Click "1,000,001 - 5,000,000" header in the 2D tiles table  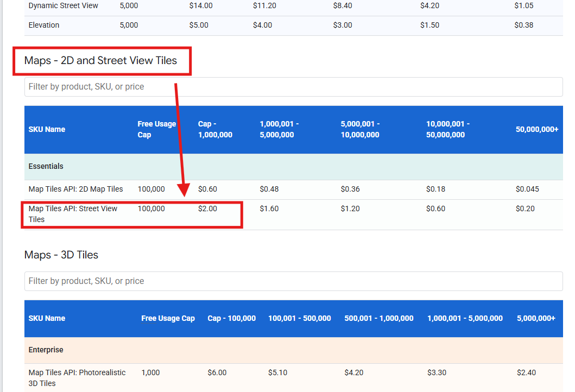coord(279,129)
